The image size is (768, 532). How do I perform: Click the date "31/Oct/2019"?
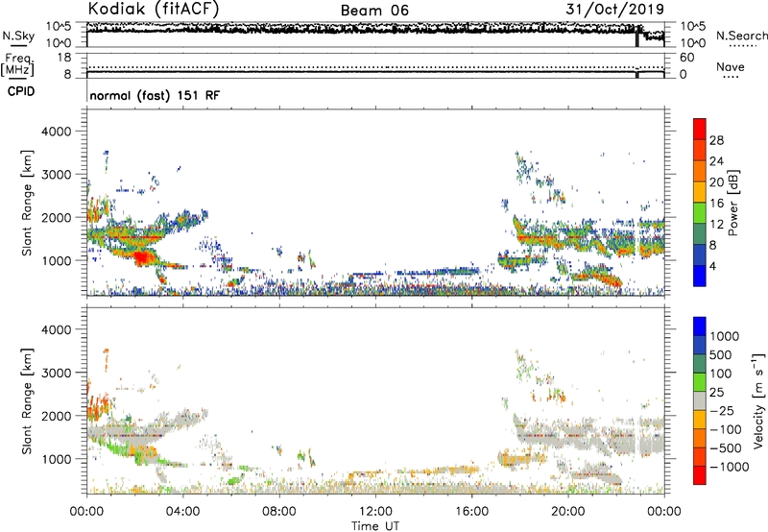click(615, 10)
